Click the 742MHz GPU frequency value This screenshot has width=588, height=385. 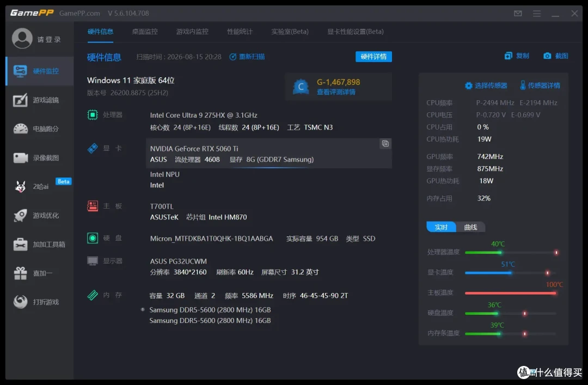(x=490, y=156)
